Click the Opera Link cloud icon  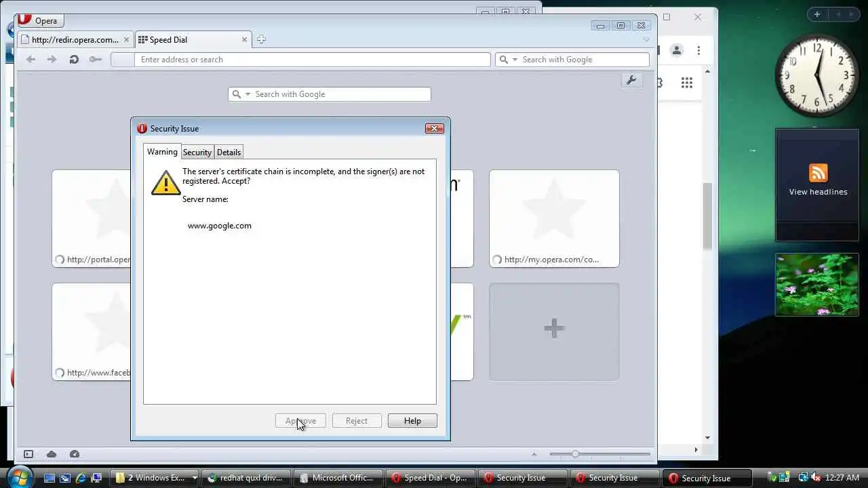pos(52,454)
